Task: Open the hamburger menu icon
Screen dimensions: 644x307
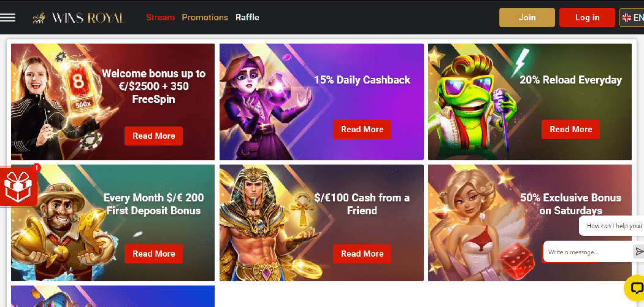Action: coord(7,17)
